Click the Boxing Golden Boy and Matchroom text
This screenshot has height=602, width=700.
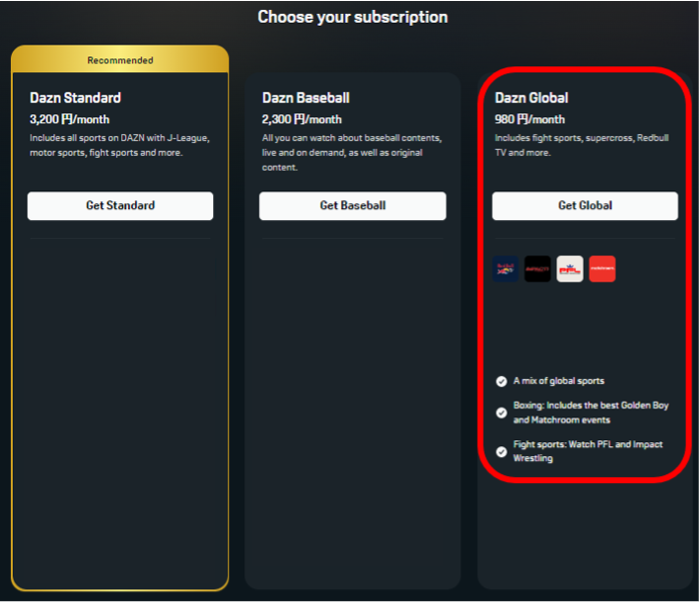click(x=590, y=413)
